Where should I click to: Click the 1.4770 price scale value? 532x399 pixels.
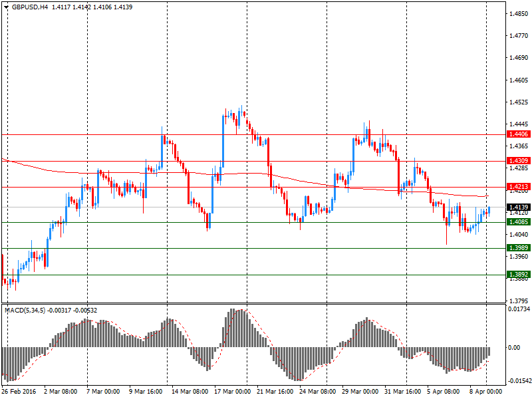[x=519, y=36]
